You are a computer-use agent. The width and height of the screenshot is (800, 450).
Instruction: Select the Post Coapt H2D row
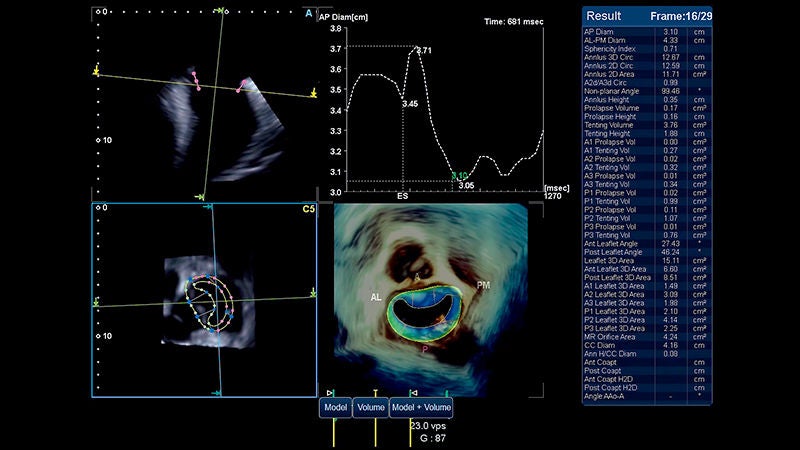[647, 388]
